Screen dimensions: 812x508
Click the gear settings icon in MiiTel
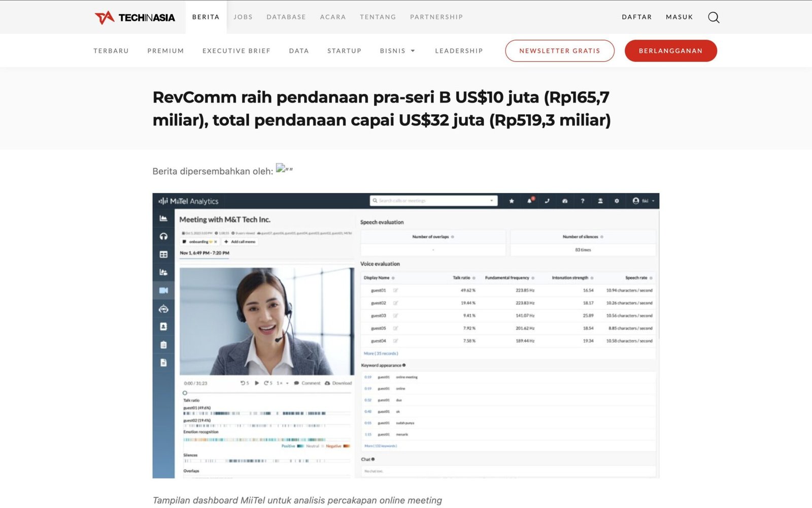[617, 201]
